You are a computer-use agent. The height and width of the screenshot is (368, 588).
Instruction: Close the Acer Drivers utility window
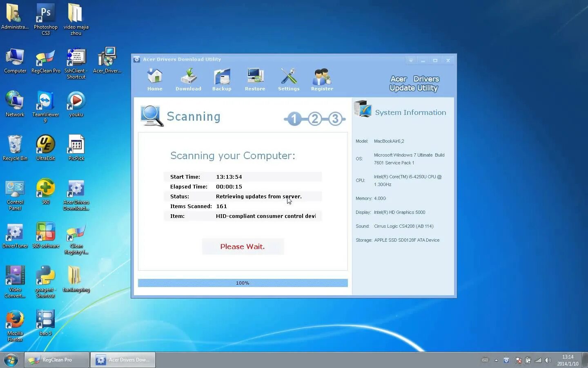448,61
